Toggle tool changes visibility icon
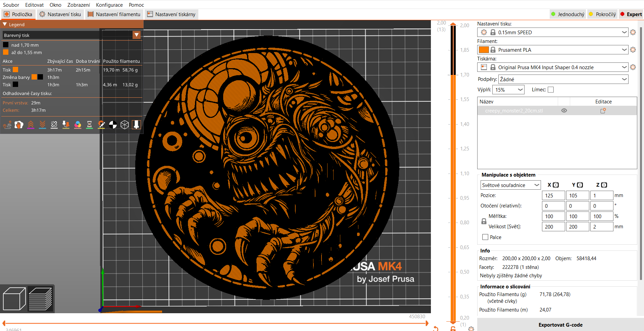 (x=66, y=125)
